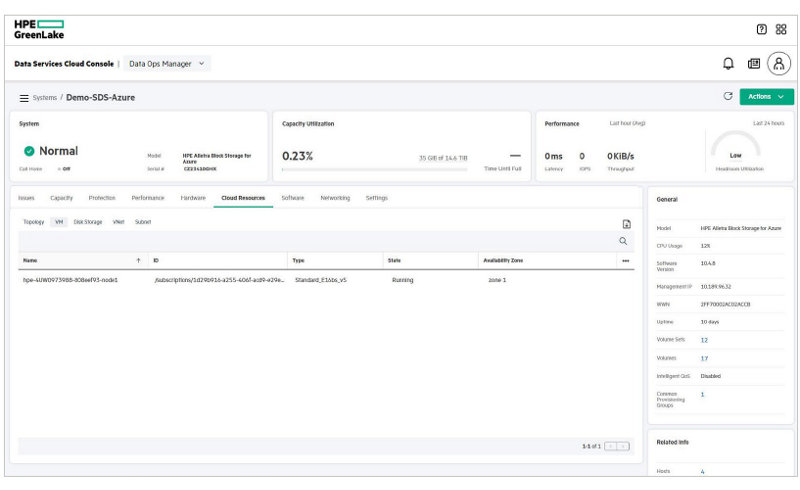Switch to the Settings tab
Screen dimensions: 800x490
tap(377, 198)
